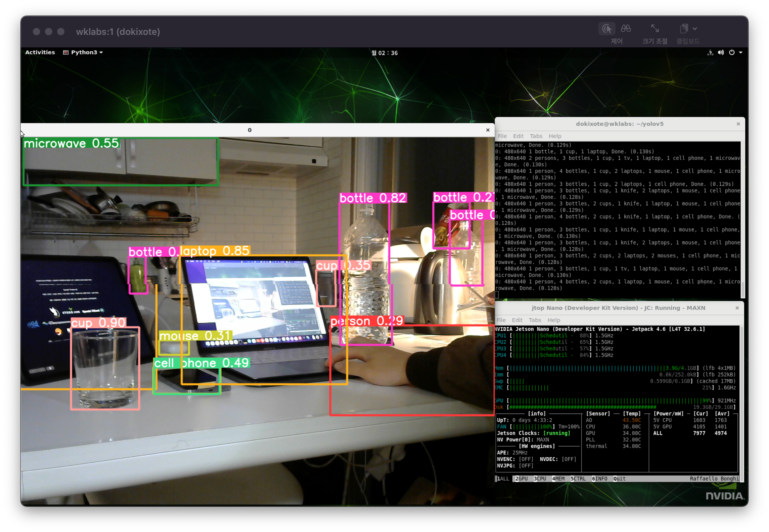This screenshot has height=532, width=769.
Task: Click the network status icon in top bar
Action: [x=710, y=52]
